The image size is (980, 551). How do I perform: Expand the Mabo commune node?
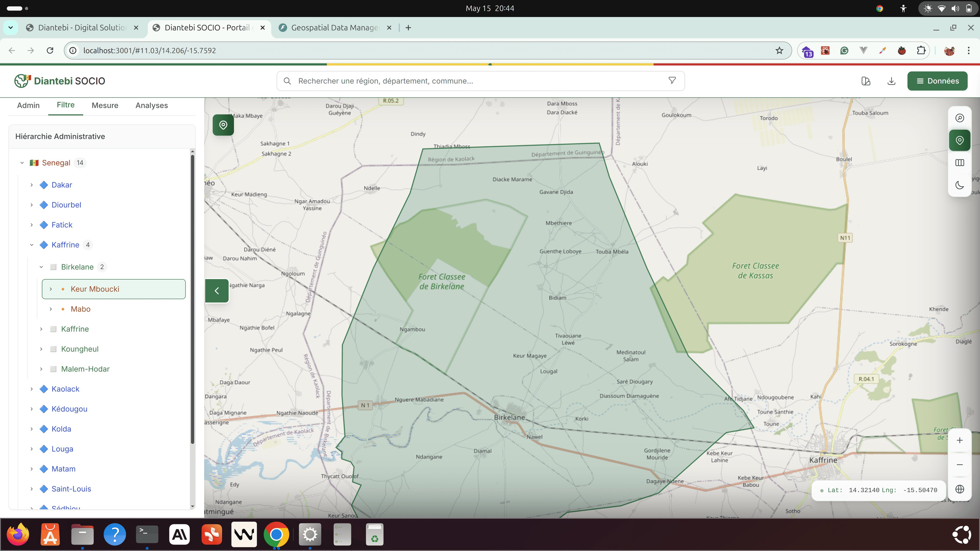(51, 309)
